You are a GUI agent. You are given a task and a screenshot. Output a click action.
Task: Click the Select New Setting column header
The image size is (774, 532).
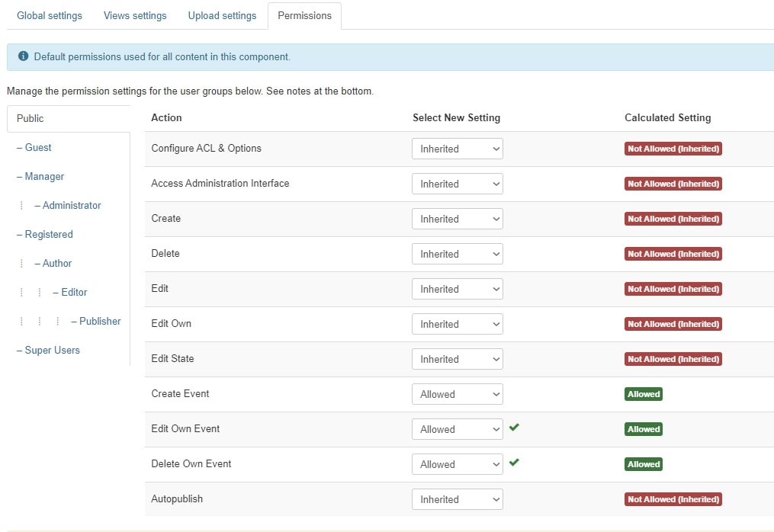click(x=456, y=117)
